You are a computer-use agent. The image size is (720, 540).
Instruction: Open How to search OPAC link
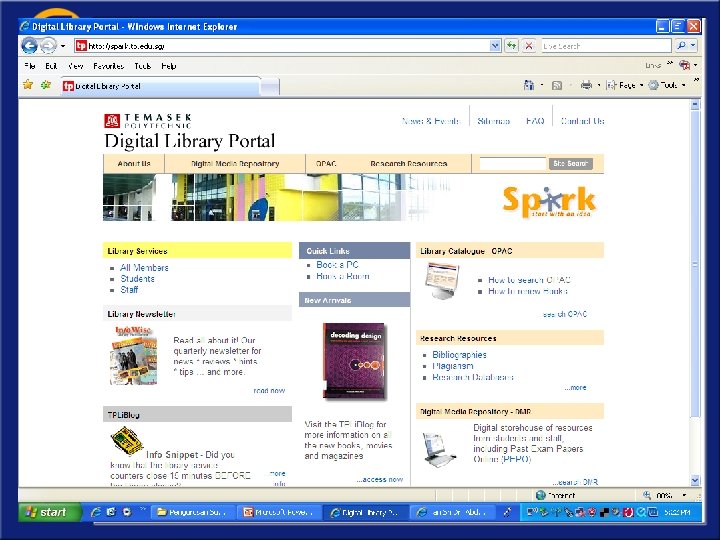[529, 280]
